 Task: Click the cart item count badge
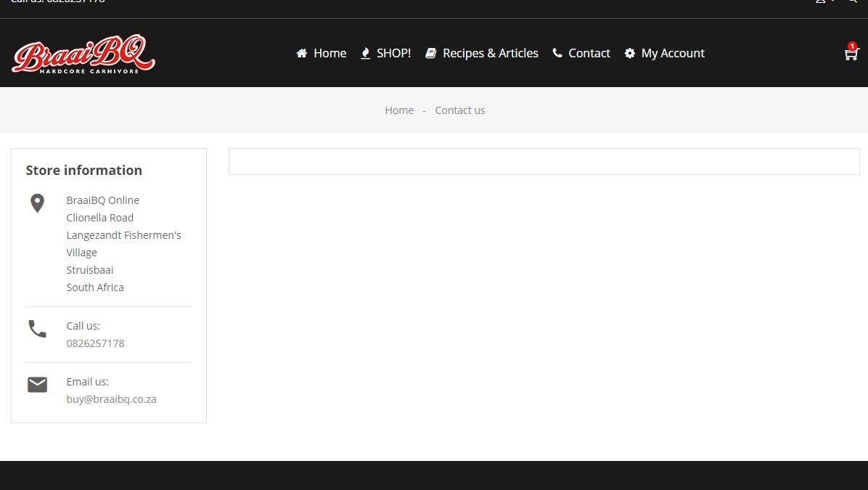tap(852, 46)
